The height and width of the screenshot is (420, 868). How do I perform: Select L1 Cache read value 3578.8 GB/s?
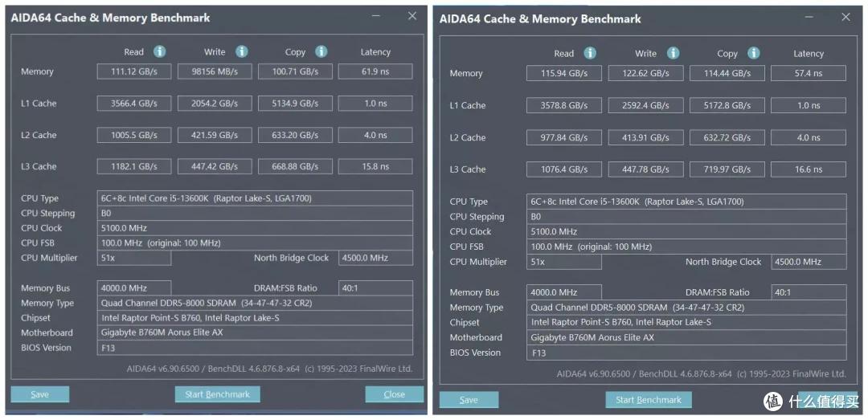click(x=564, y=105)
